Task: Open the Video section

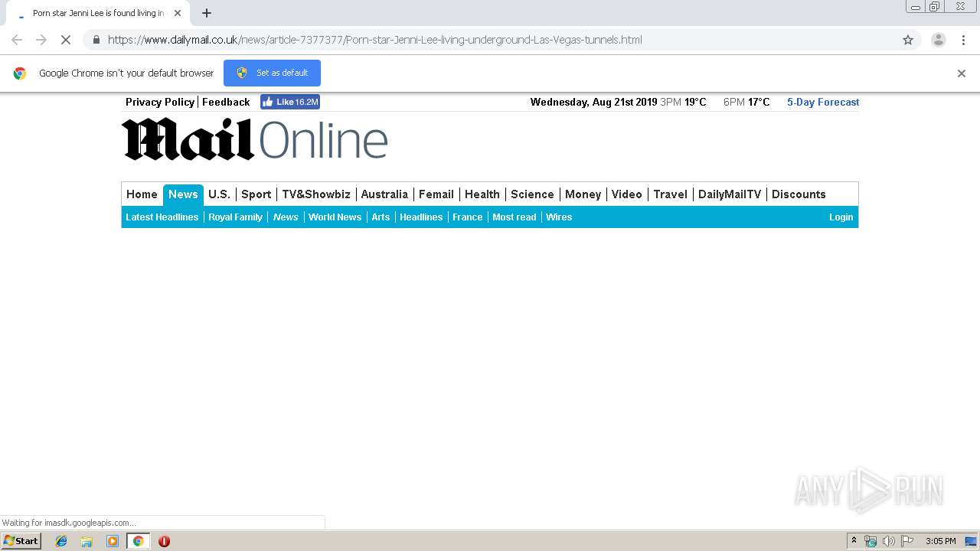Action: click(x=626, y=194)
